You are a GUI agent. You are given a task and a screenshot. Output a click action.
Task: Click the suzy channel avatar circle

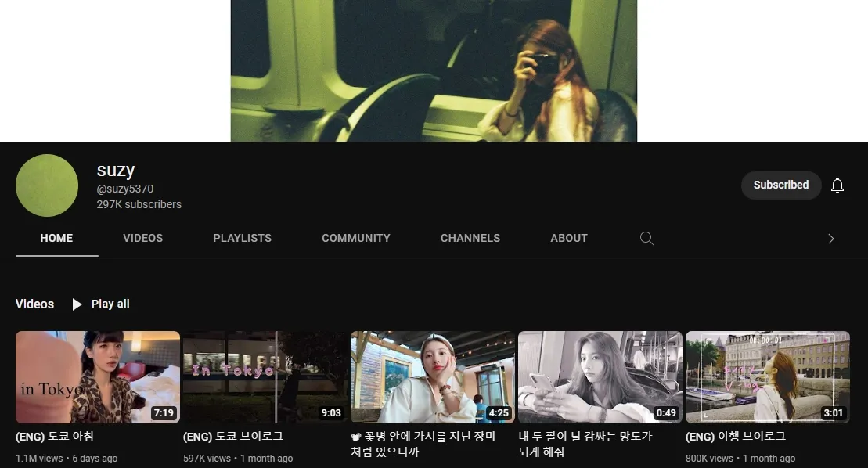coord(47,185)
